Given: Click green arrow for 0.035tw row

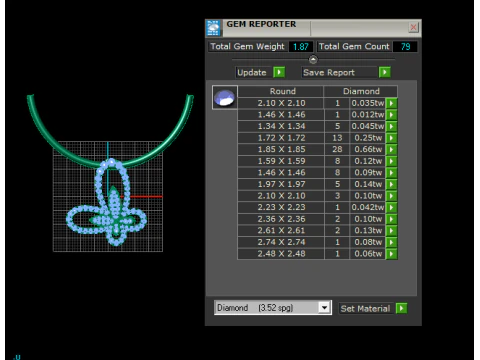Looking at the screenshot, I should [x=392, y=103].
